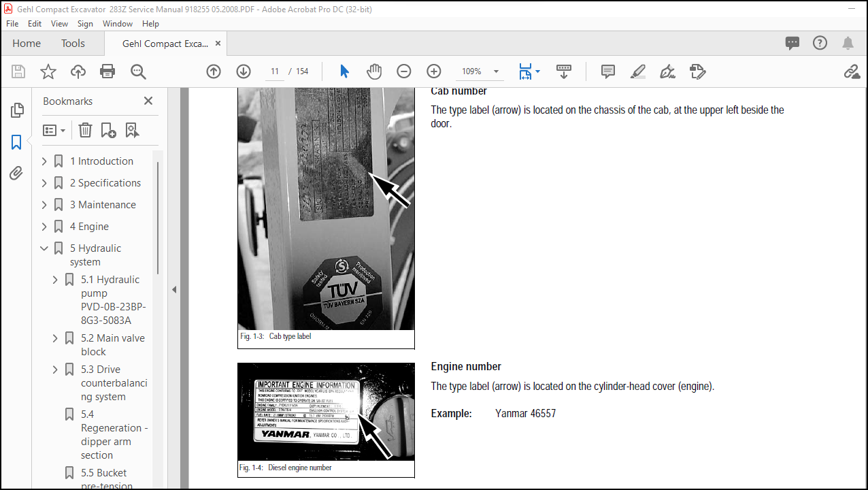This screenshot has width=868, height=490.
Task: Open the chat comments icon
Action: pos(792,43)
